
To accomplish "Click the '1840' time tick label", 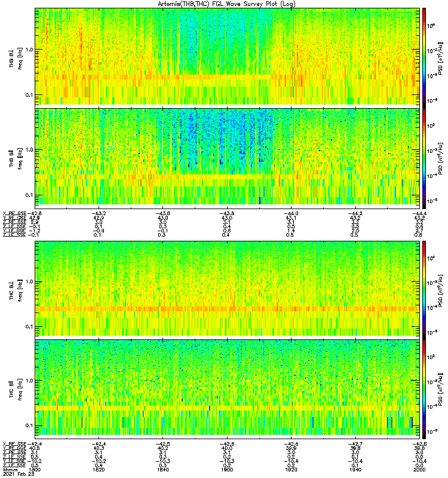I will pos(162,470).
